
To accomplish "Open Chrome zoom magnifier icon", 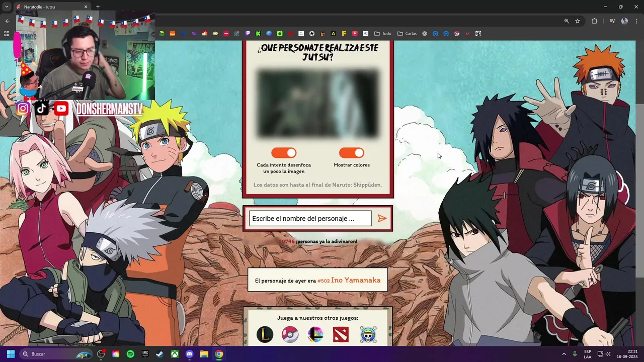I will coord(567,21).
